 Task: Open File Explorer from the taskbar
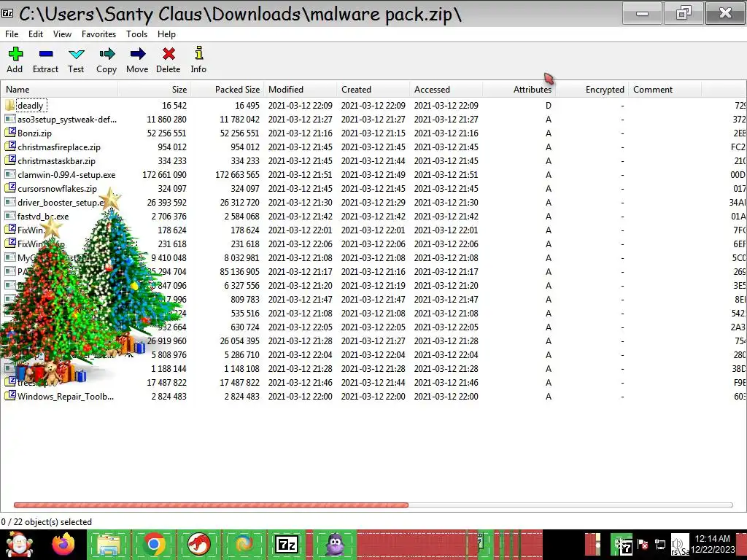coord(109,544)
